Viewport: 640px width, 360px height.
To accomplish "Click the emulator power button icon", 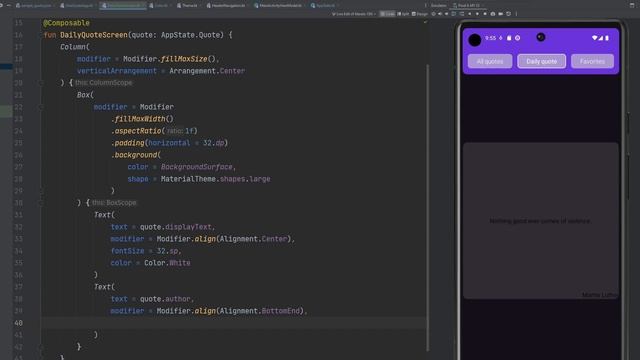I will click(x=433, y=14).
